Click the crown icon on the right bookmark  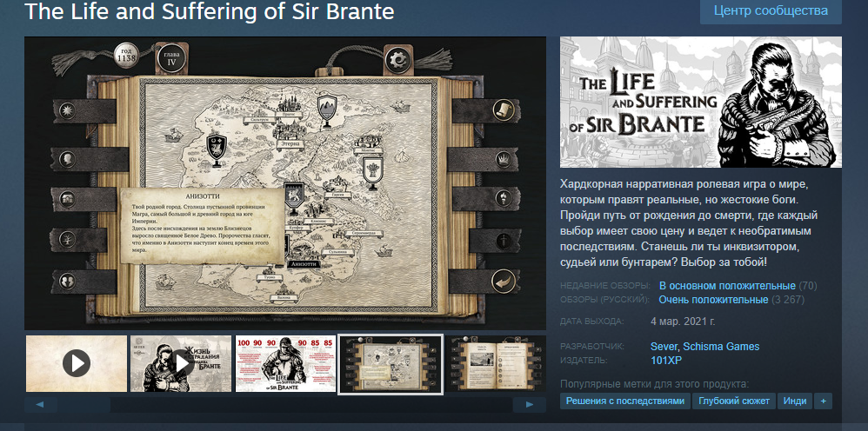504,159
